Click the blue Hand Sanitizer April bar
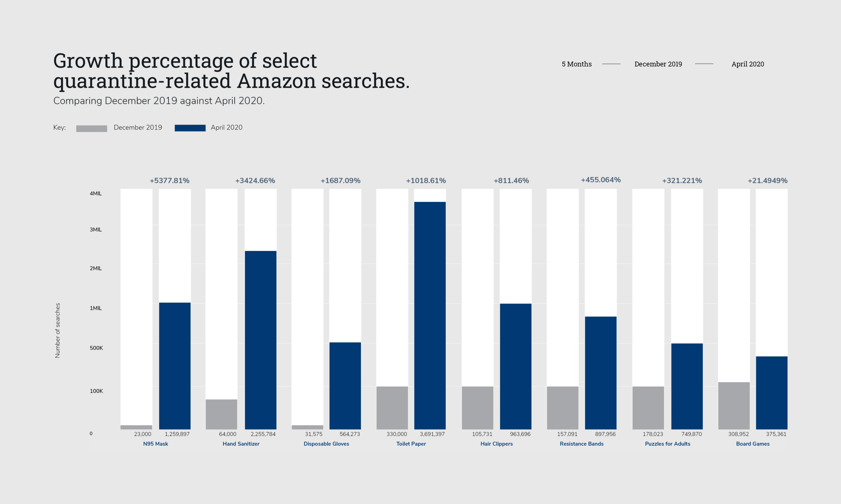Image resolution: width=841 pixels, height=504 pixels. (261, 340)
